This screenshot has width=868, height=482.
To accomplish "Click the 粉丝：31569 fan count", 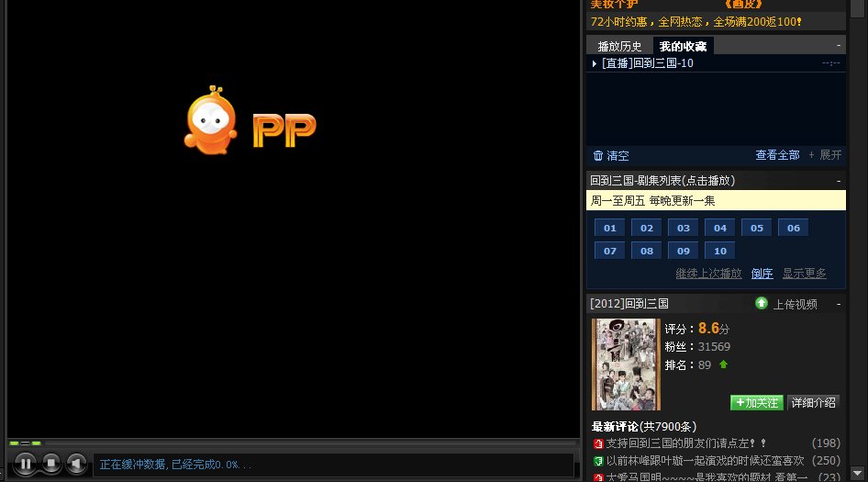I will (x=697, y=347).
